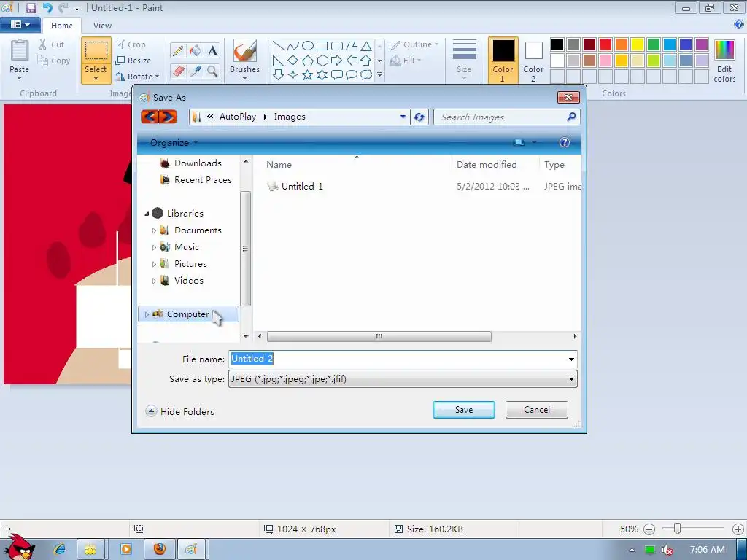
Task: Expand the Documents library node
Action: click(x=154, y=230)
